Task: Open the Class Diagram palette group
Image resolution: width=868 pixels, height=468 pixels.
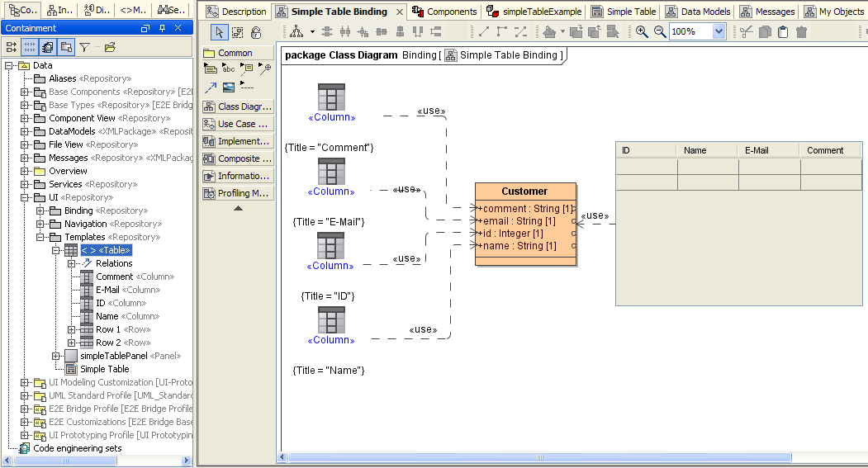Action: (x=237, y=106)
